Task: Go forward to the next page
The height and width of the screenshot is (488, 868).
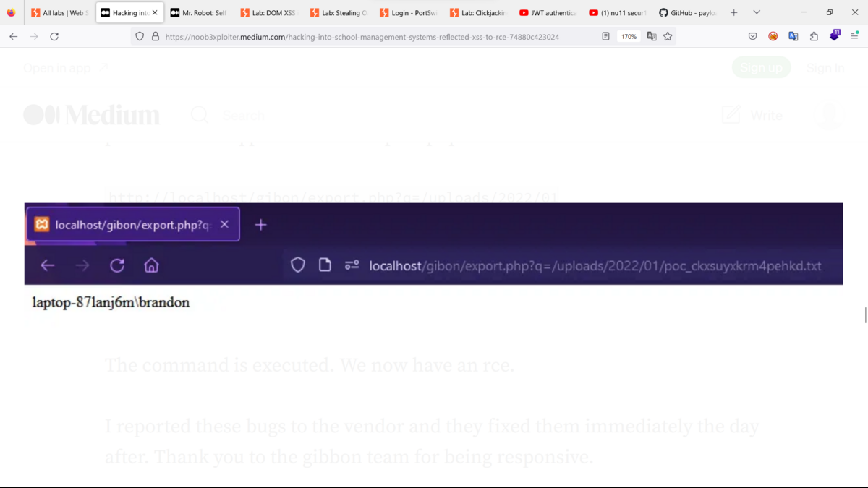Action: (34, 36)
